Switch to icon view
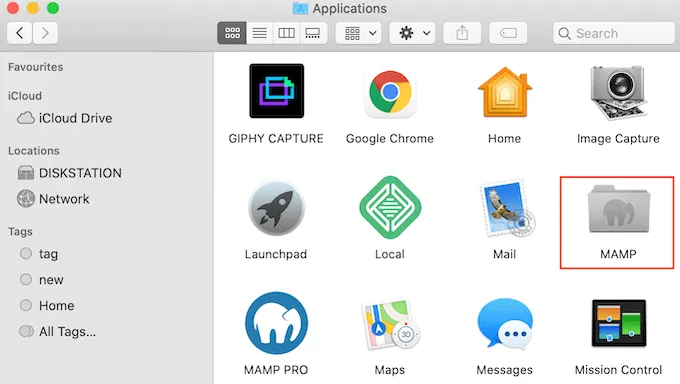Viewport: 680px width, 384px height. pyautogui.click(x=232, y=33)
